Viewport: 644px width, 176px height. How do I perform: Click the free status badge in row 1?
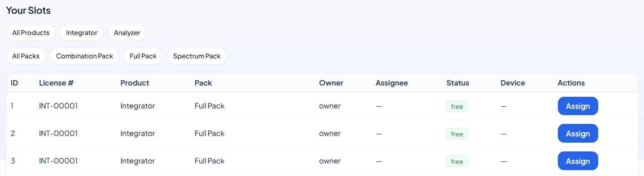[457, 106]
